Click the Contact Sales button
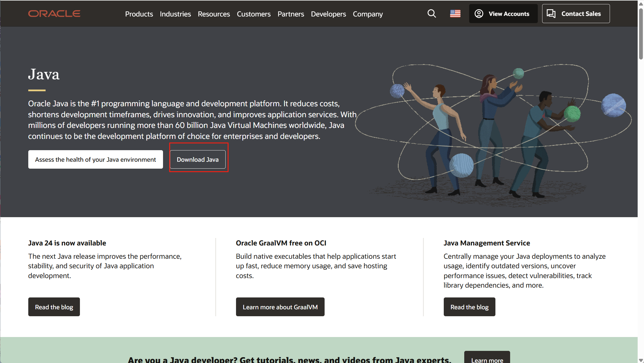 click(576, 14)
